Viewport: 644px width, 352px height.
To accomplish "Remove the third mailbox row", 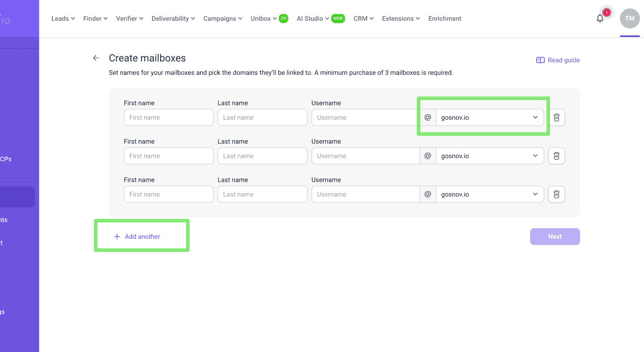I will (x=556, y=194).
